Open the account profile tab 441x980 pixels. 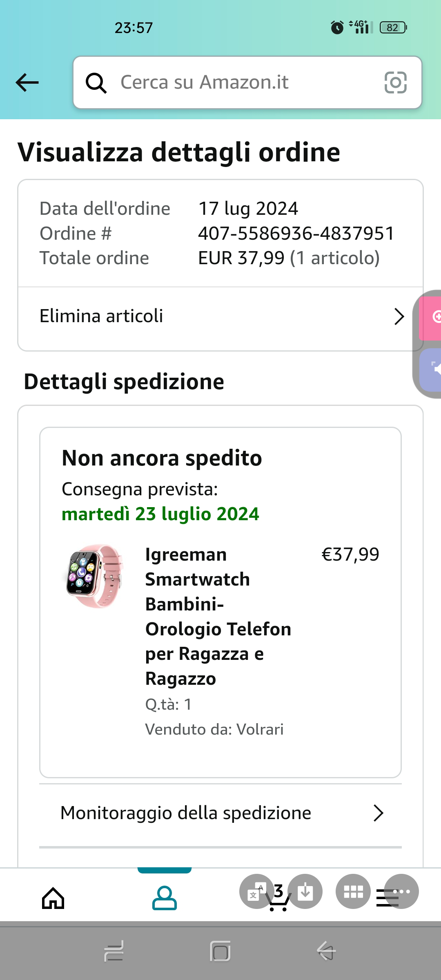(x=164, y=898)
